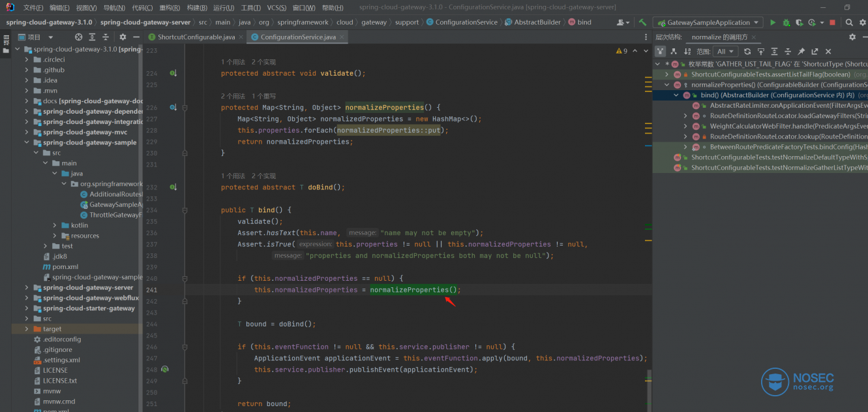
Task: Build project with the hammer icon
Action: point(643,22)
